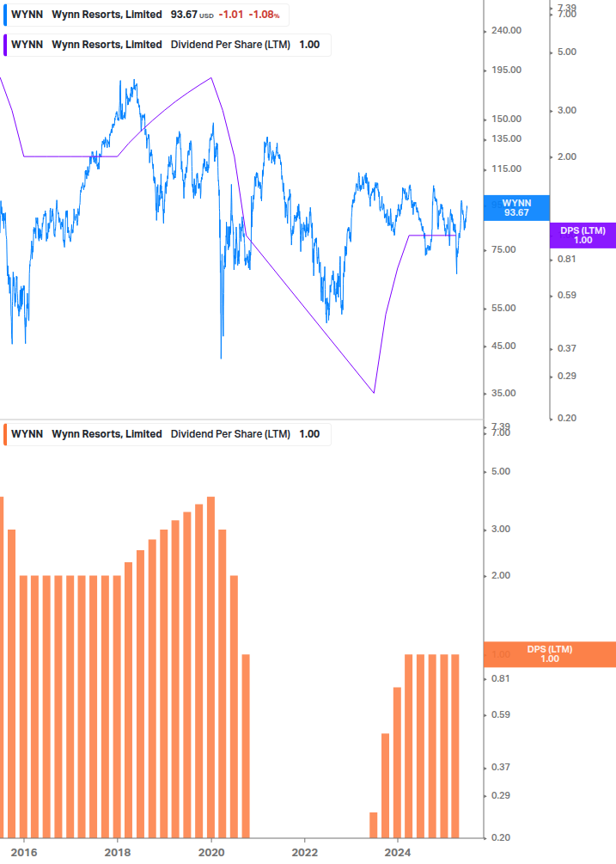Select the orange Dividend Per Share (LTM) legend
Viewport: 616px width, 864px height.
click(167, 434)
